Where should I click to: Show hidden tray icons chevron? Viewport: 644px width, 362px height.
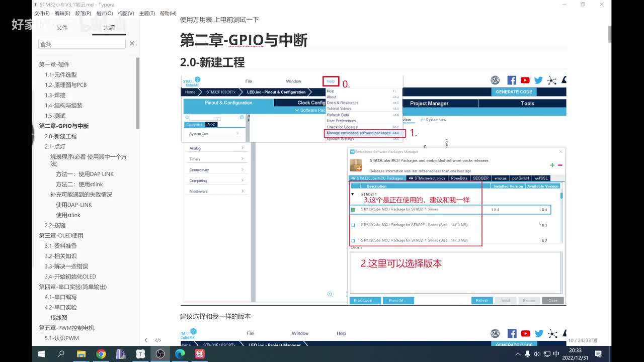(x=518, y=354)
